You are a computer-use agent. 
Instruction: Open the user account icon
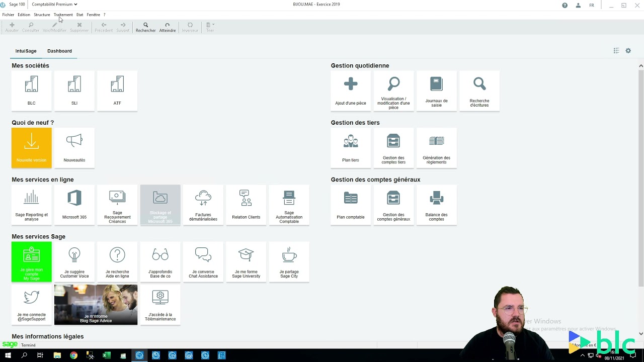(x=578, y=5)
